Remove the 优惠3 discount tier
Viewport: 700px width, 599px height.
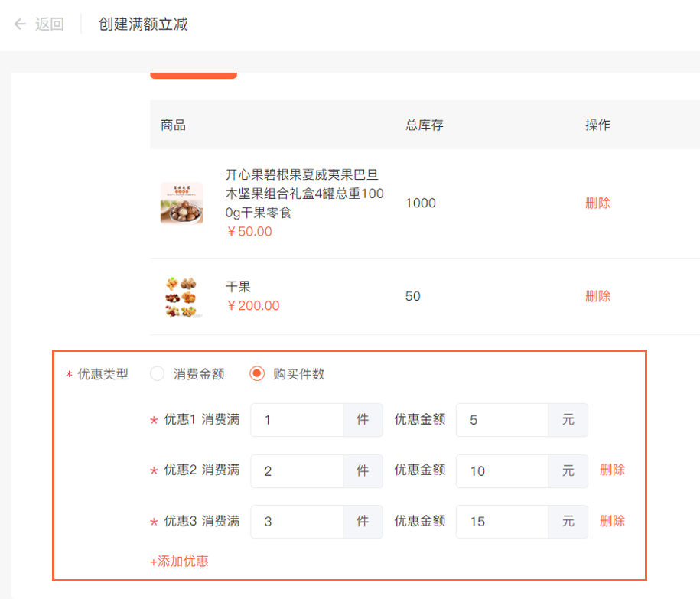(x=613, y=521)
